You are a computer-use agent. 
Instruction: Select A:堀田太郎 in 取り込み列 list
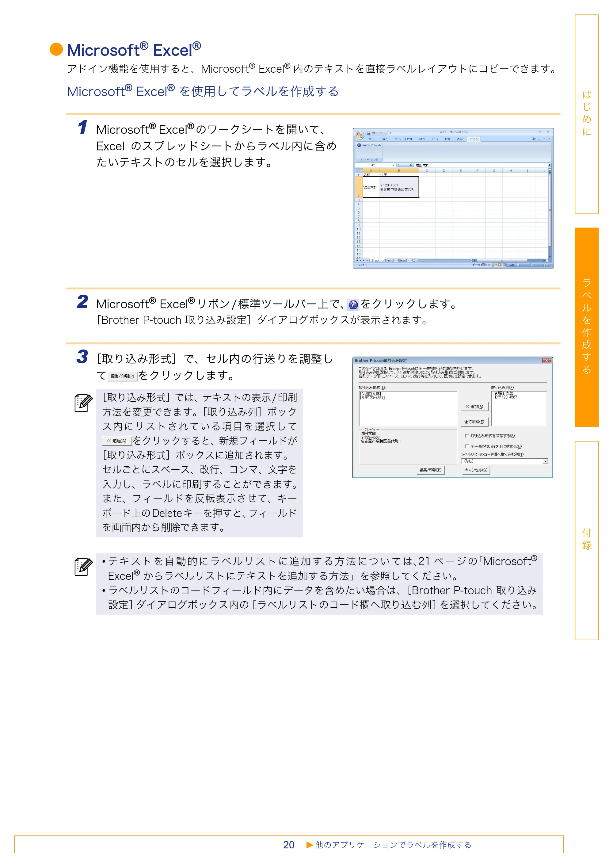(x=504, y=393)
